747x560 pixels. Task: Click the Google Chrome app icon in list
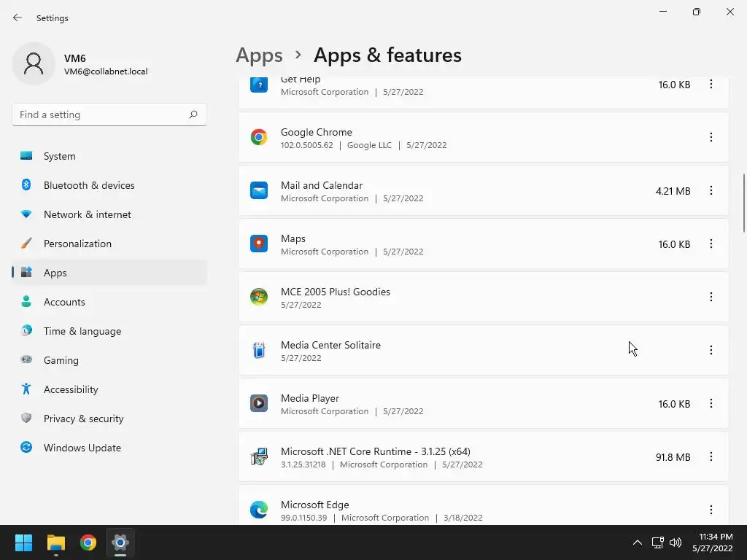click(259, 137)
